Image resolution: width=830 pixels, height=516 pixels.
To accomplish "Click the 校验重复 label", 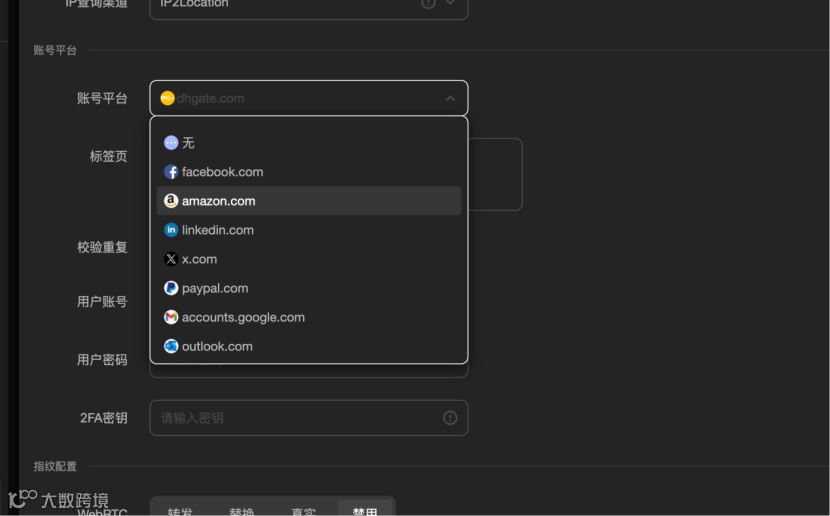I will (x=102, y=247).
